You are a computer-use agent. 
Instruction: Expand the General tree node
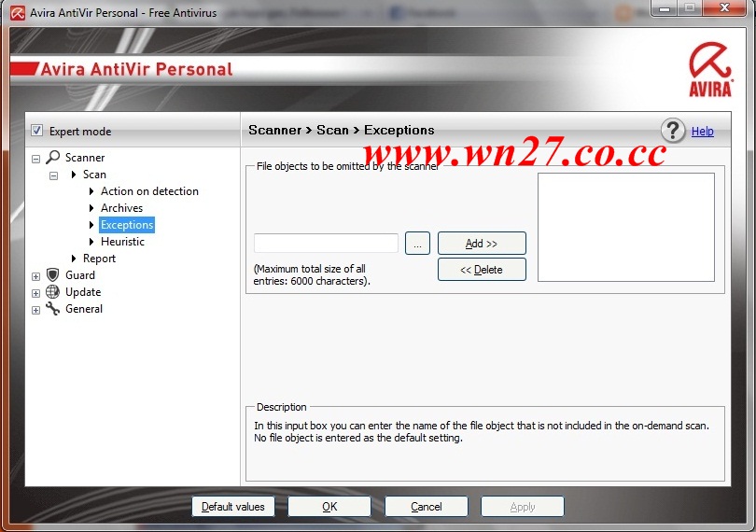(x=35, y=310)
